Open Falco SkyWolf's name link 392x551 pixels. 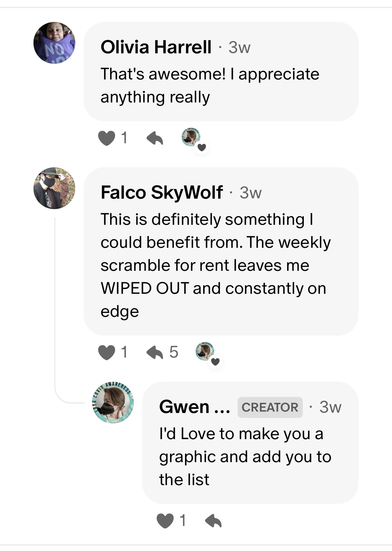point(162,192)
